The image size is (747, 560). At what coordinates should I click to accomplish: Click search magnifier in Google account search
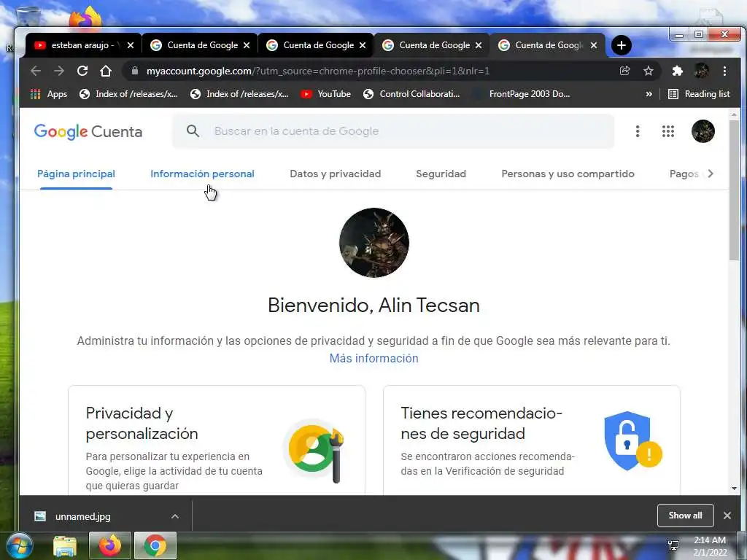193,131
